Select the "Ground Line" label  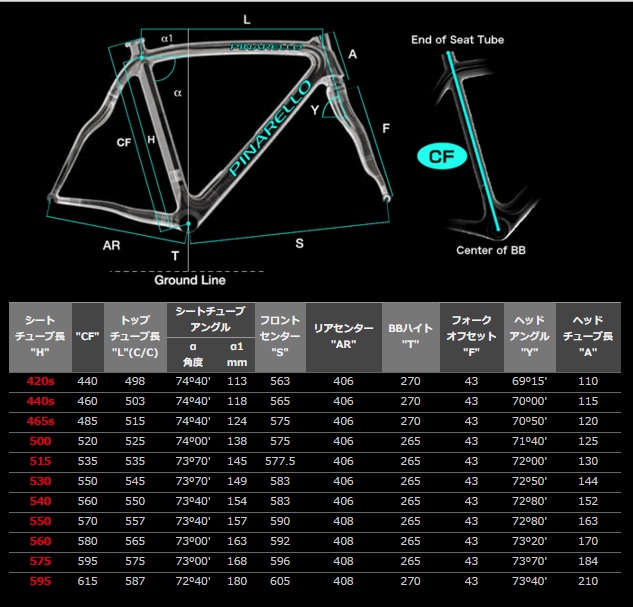[x=190, y=280]
